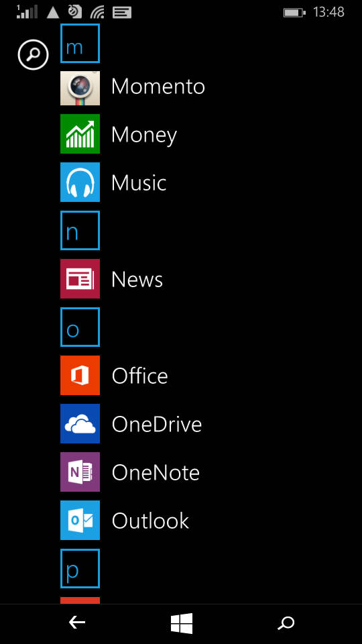Open the orange Office tile
Viewport: 362px width, 644px height.
80,376
